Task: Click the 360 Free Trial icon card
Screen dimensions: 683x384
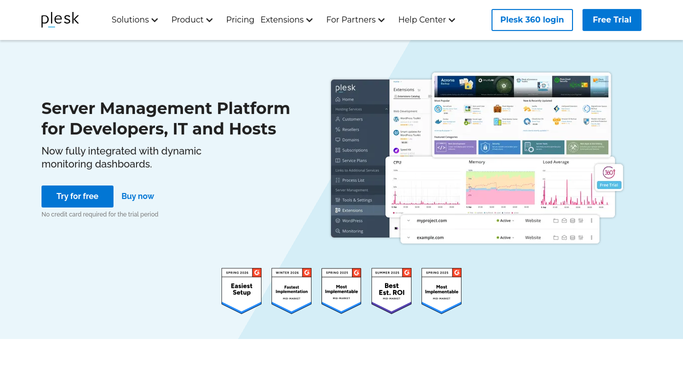Action: tap(609, 177)
